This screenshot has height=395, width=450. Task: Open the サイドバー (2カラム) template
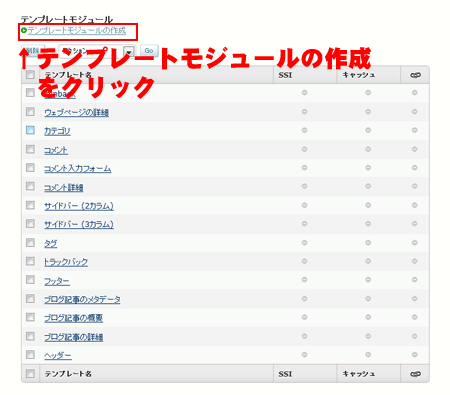pos(79,206)
